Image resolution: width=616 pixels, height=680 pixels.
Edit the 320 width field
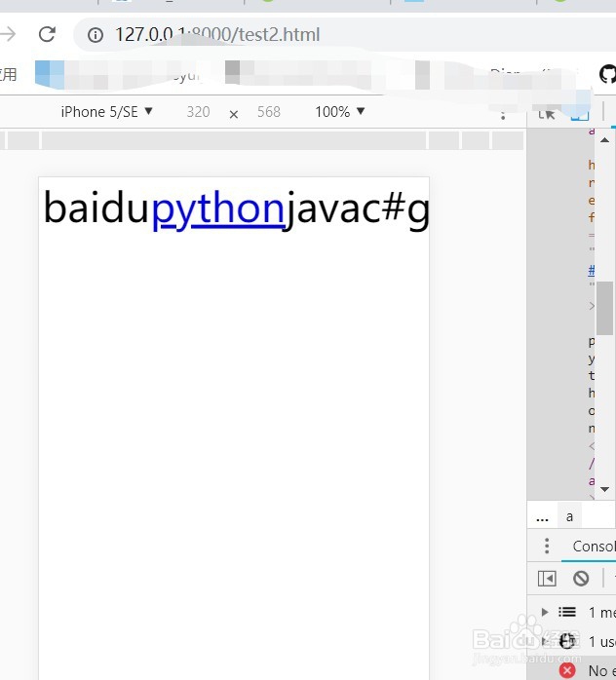198,112
